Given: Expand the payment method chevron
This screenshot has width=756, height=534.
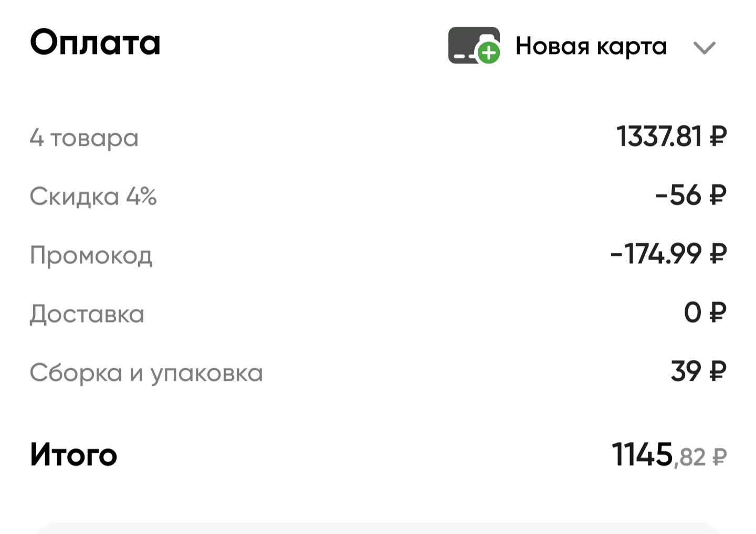Looking at the screenshot, I should [704, 48].
